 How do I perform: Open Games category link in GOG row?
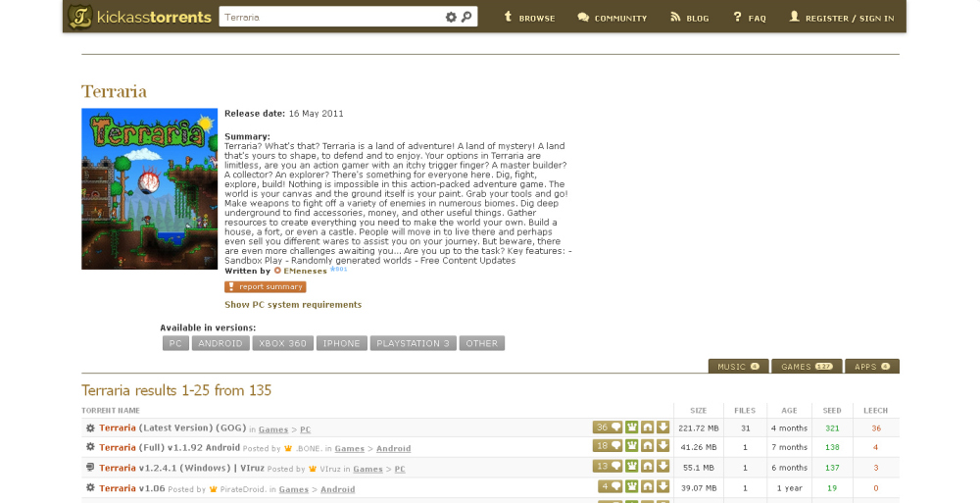[x=273, y=429]
